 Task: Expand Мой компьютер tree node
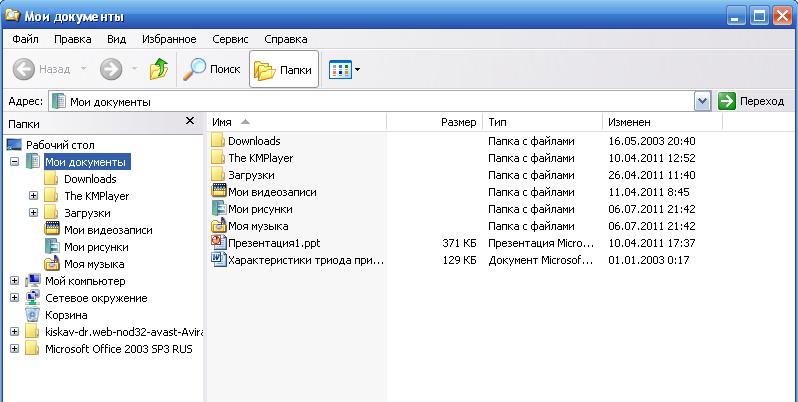pyautogui.click(x=14, y=281)
